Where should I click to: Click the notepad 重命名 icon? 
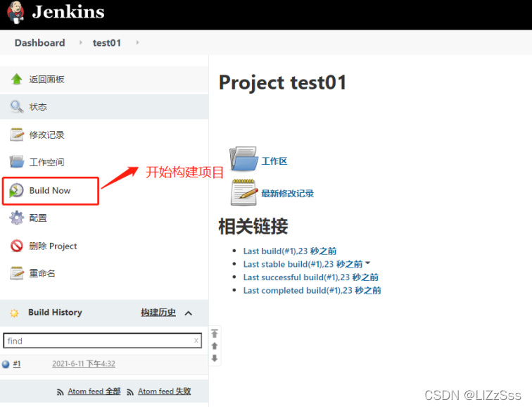(17, 273)
